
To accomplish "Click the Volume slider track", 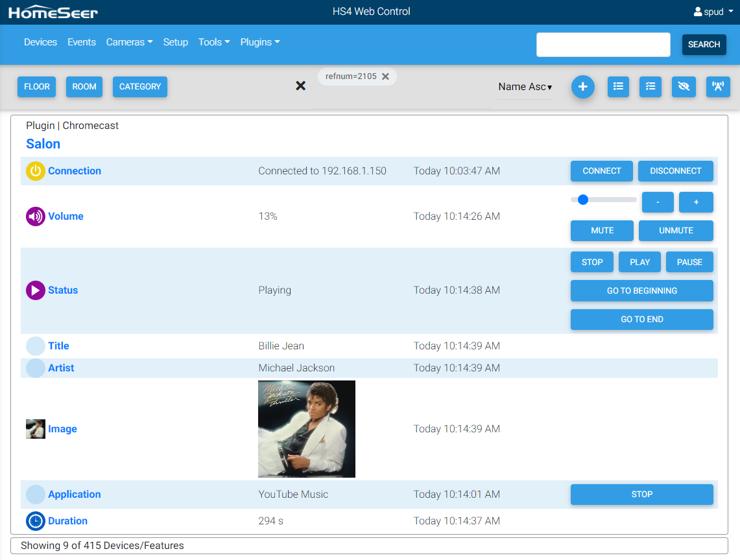I will (x=610, y=200).
